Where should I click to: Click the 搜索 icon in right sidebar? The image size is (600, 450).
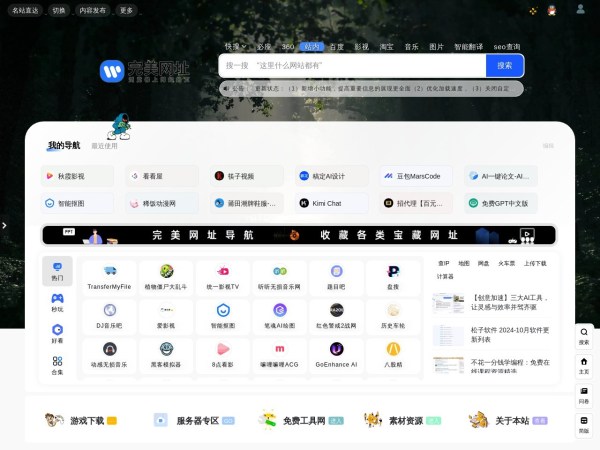click(583, 336)
